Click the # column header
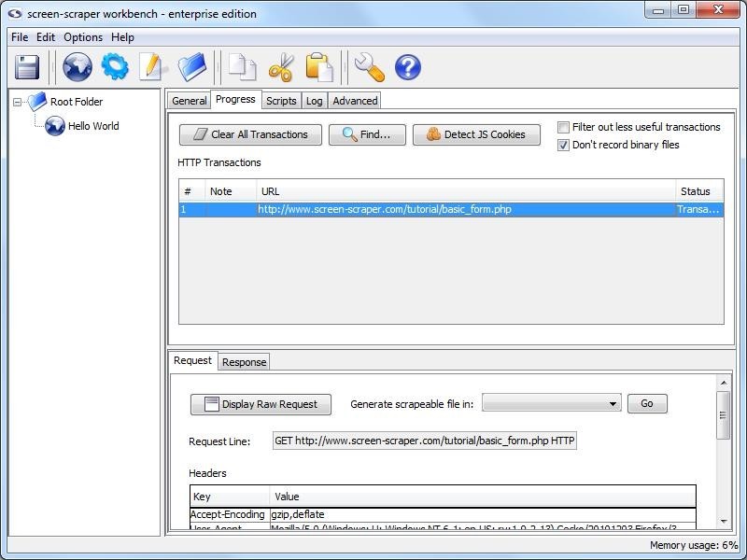Screen dimensions: 747x560 click(x=192, y=191)
